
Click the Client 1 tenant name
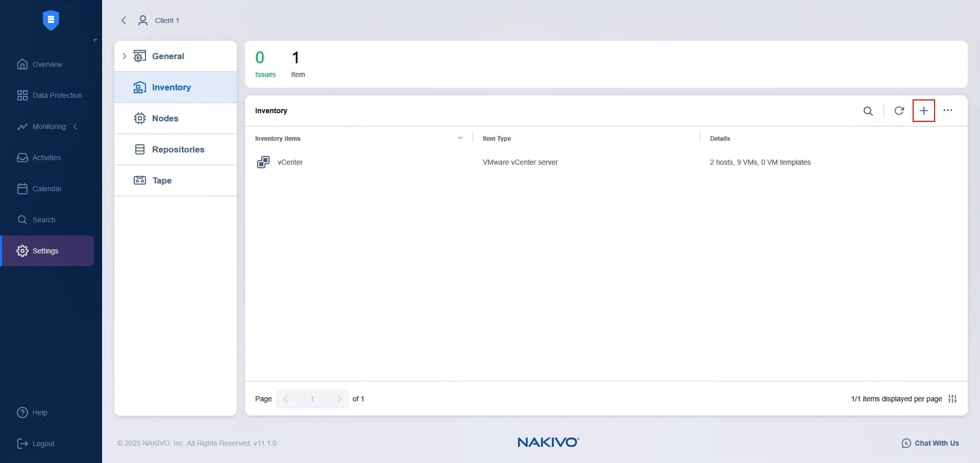167,20
